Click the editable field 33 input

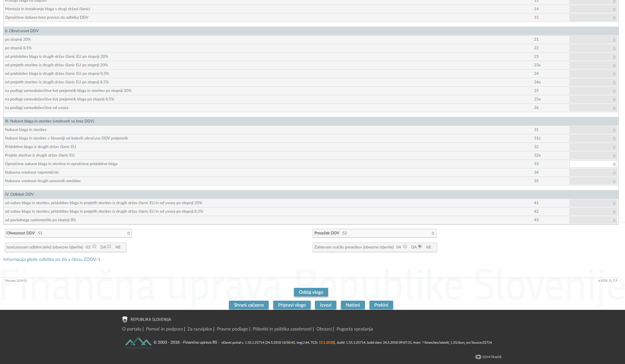point(593,164)
